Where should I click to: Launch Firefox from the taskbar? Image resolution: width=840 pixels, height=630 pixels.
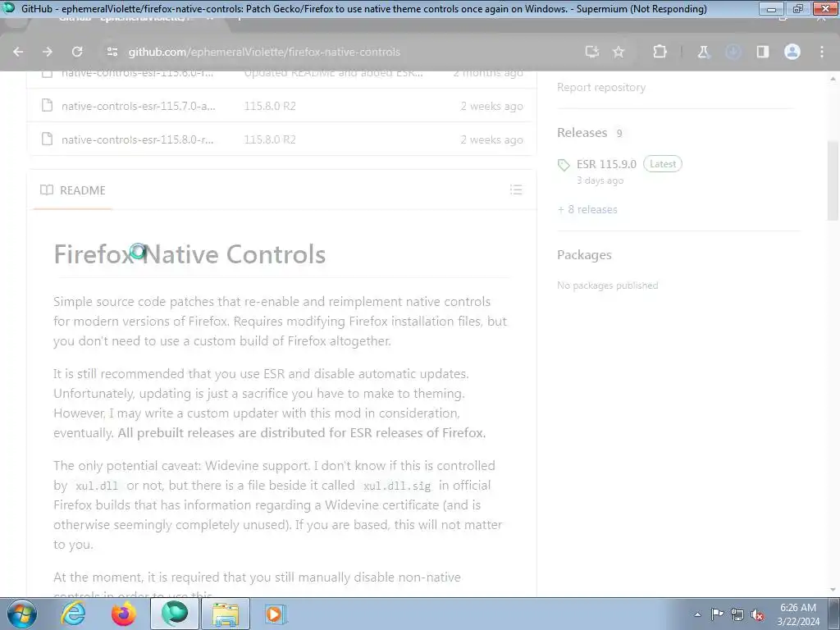tap(124, 614)
